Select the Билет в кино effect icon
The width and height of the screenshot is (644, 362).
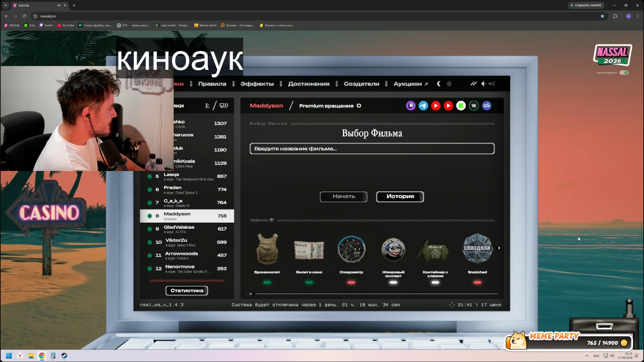pos(309,250)
